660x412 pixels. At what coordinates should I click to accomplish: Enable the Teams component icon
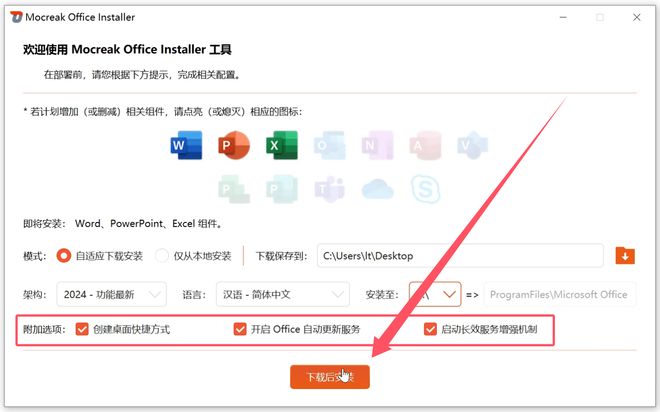coord(330,189)
